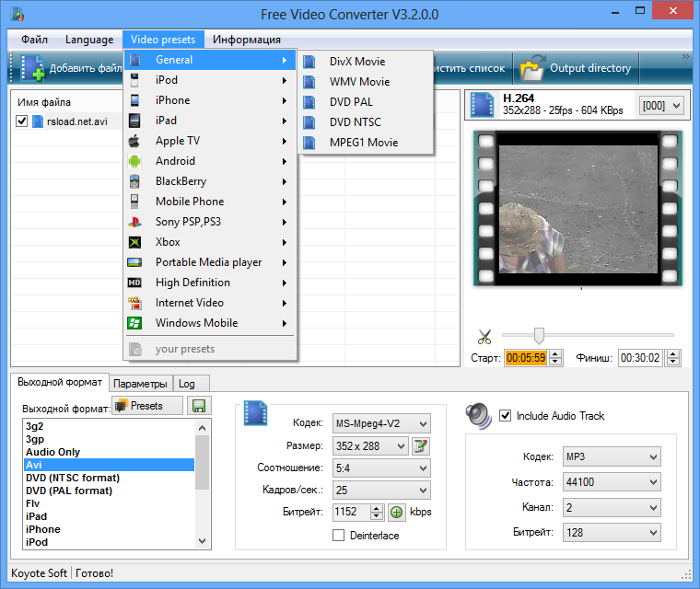Click the Финиш time field 00:30:02
This screenshot has width=700, height=589.
(640, 358)
